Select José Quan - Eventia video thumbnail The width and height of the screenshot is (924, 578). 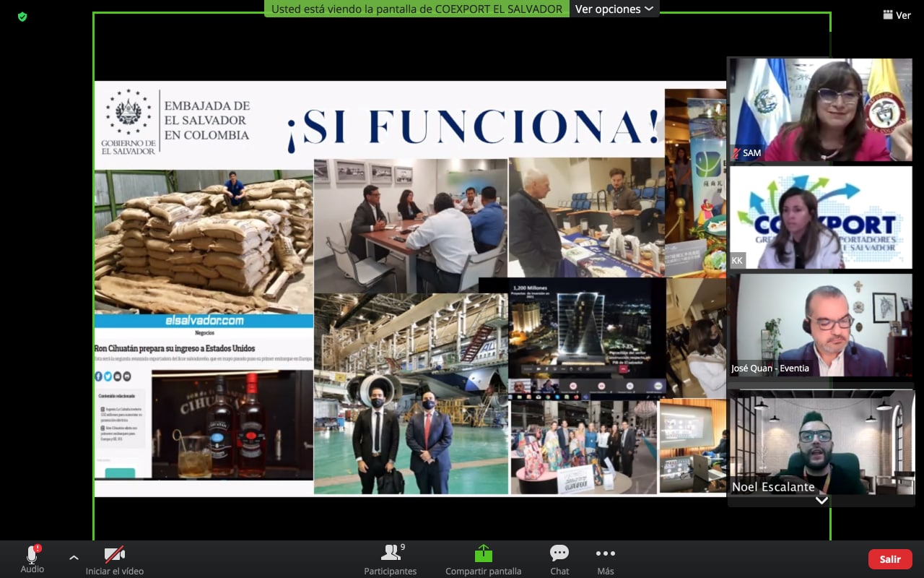pyautogui.click(x=820, y=325)
